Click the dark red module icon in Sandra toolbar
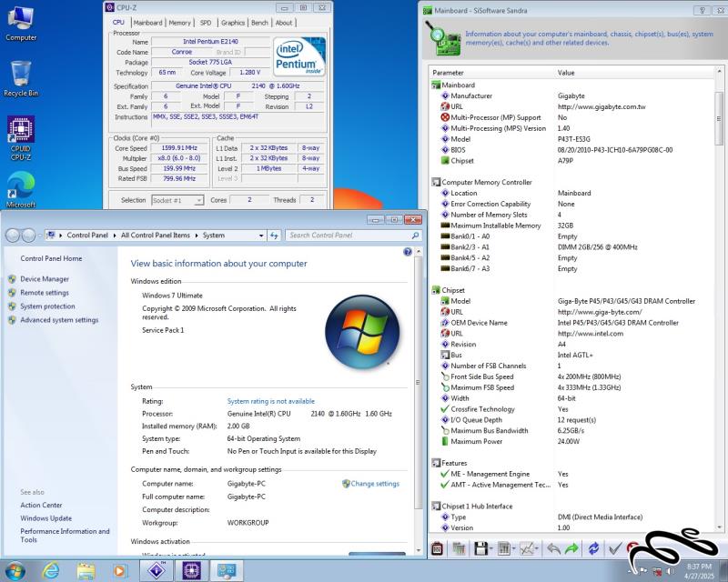Screen dimensions: 728x582 (437, 548)
